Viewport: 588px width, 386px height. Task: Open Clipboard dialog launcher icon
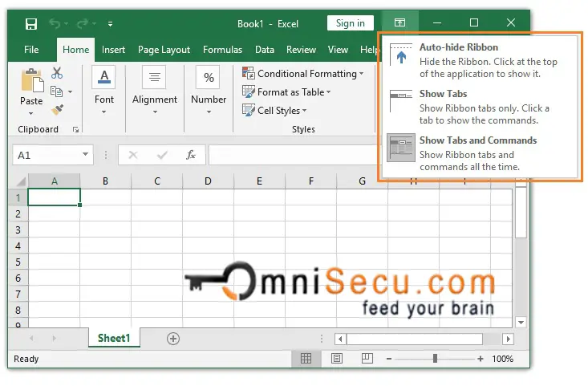[75, 130]
